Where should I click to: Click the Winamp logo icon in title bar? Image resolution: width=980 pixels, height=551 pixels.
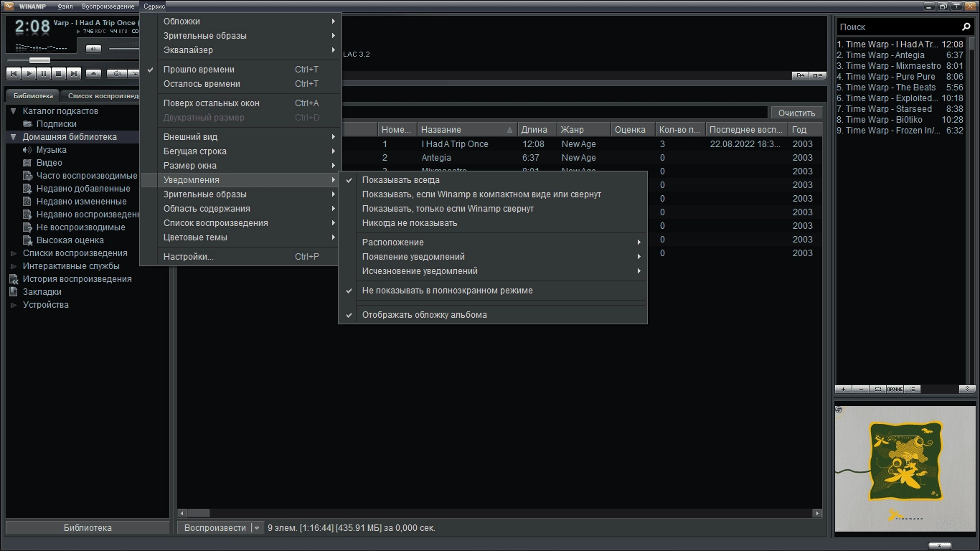pos(9,6)
